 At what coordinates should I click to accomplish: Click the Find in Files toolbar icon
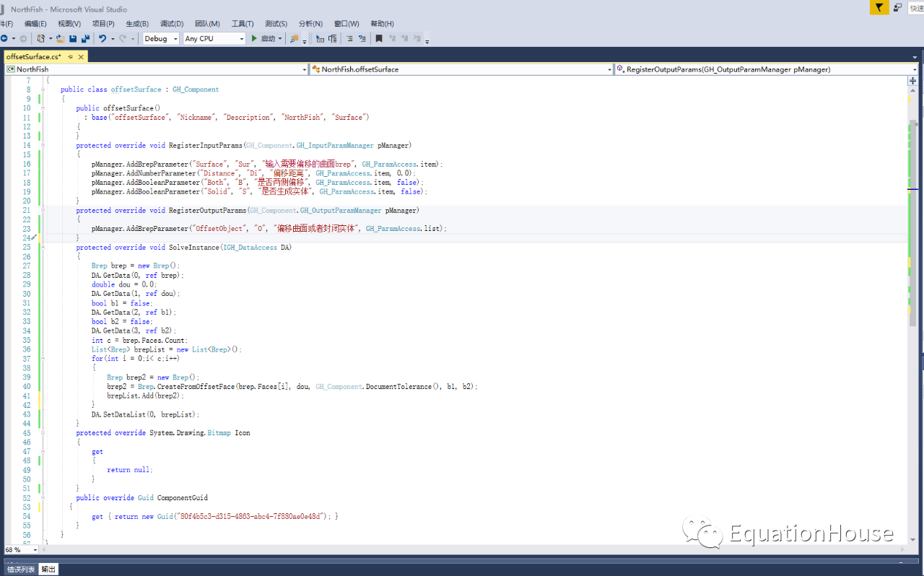295,38
